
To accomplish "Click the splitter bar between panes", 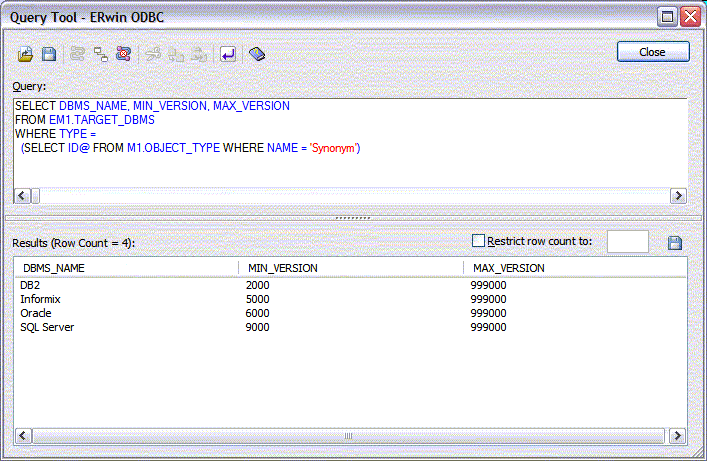I will [x=352, y=217].
